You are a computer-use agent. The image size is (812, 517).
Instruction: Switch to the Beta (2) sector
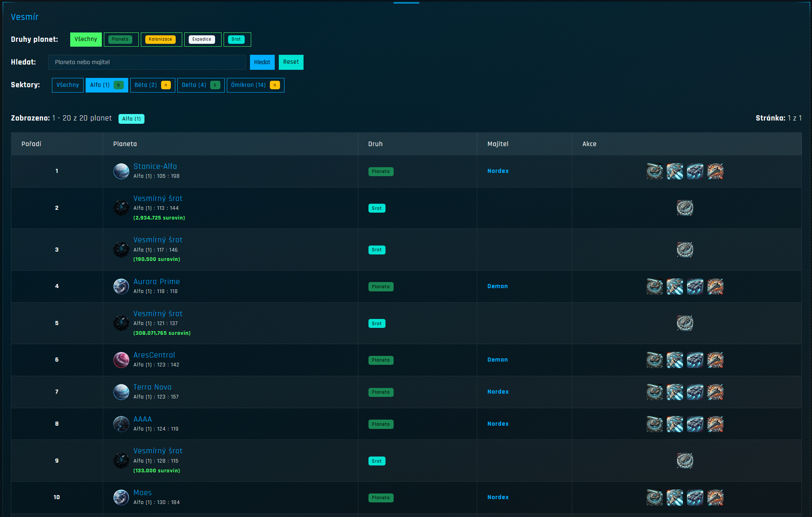152,85
